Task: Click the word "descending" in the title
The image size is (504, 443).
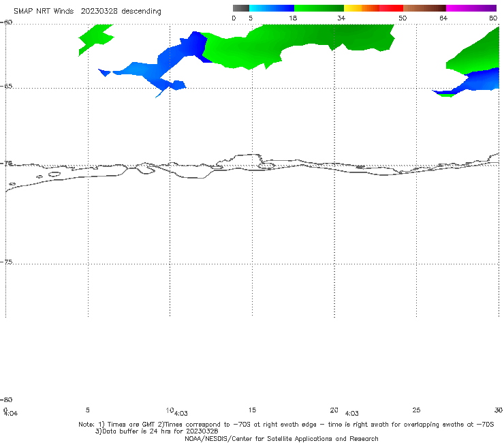Action: tap(141, 12)
